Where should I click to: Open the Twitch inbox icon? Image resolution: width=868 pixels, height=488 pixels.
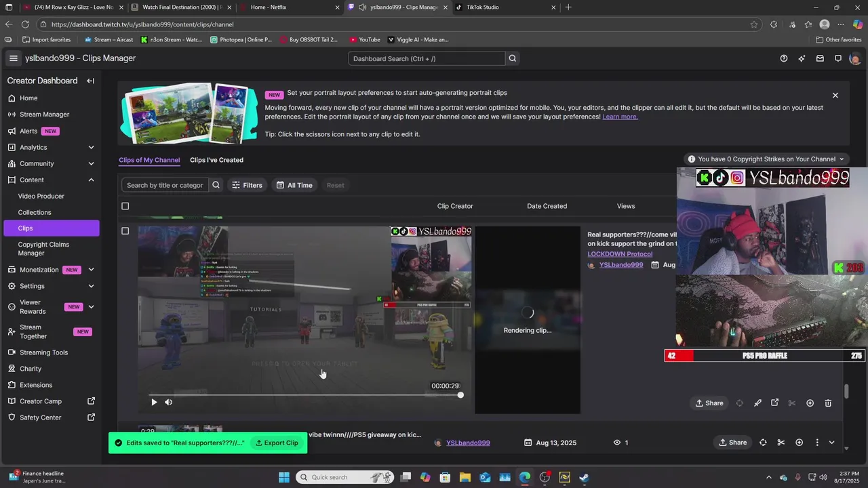coord(820,58)
